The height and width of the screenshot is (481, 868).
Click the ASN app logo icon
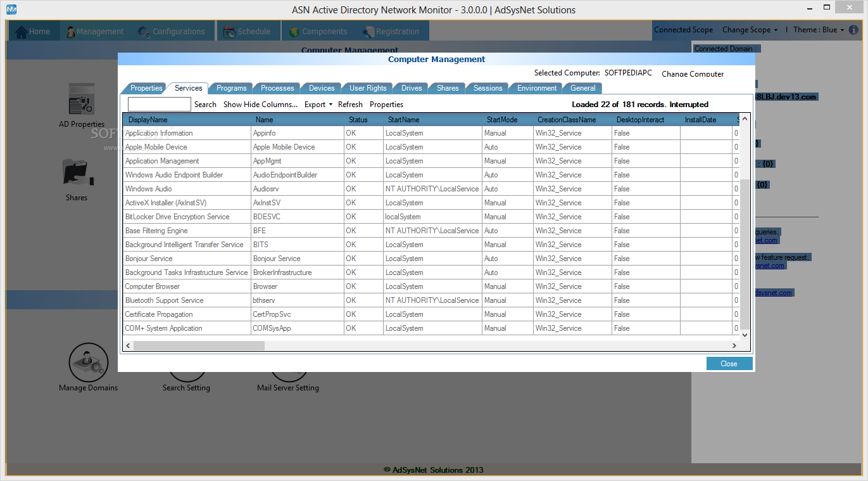[11, 10]
